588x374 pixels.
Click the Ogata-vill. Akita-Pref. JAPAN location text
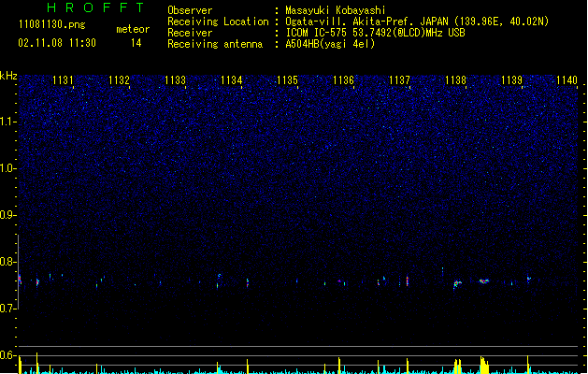417,22
